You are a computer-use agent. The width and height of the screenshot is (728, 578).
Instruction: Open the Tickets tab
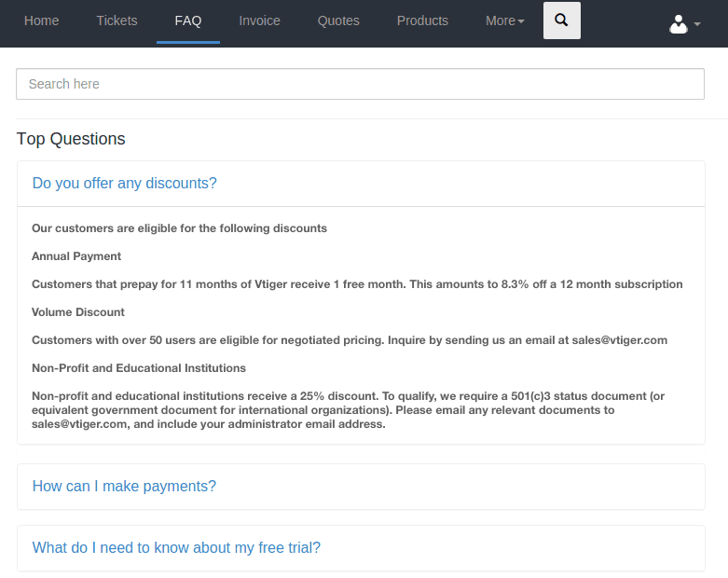[x=117, y=21]
